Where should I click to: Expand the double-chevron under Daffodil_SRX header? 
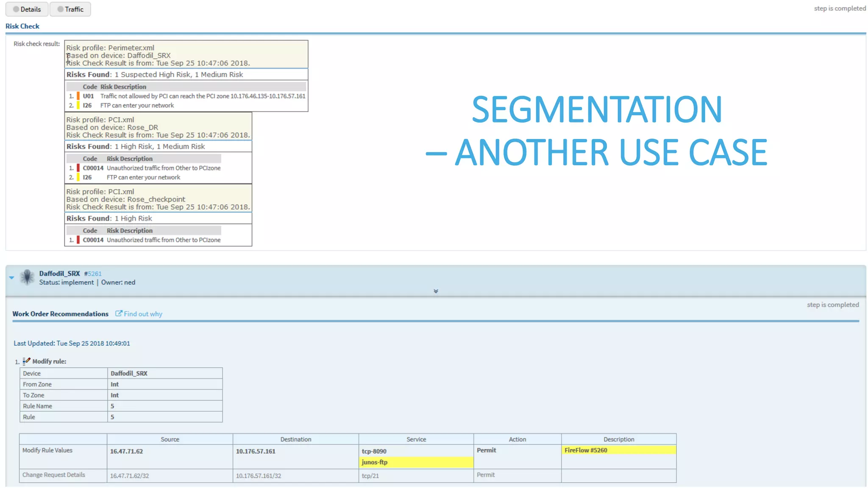tap(436, 291)
